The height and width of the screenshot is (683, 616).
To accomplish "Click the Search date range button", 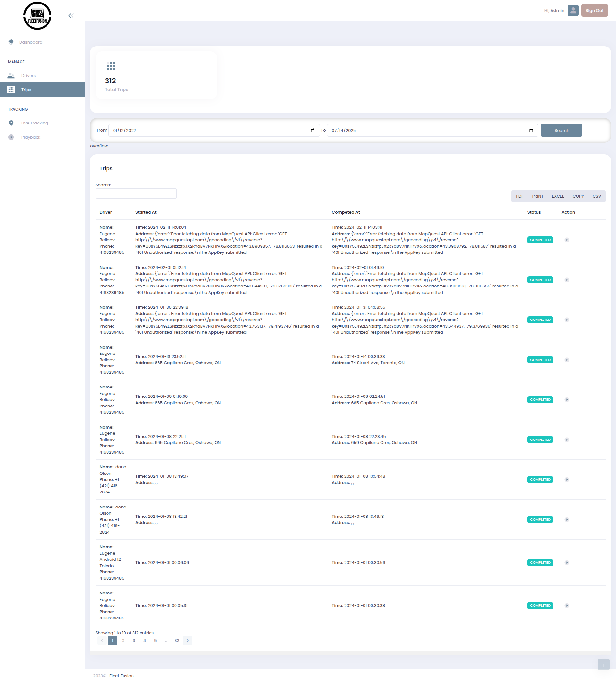I will click(561, 130).
